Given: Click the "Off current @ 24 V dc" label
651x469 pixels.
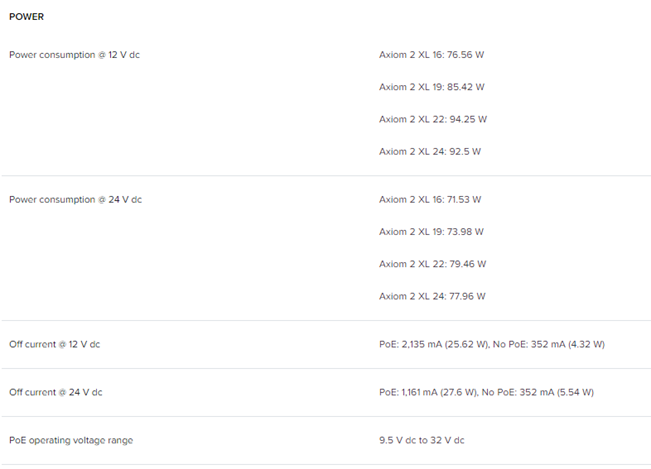Looking at the screenshot, I should pos(55,392).
